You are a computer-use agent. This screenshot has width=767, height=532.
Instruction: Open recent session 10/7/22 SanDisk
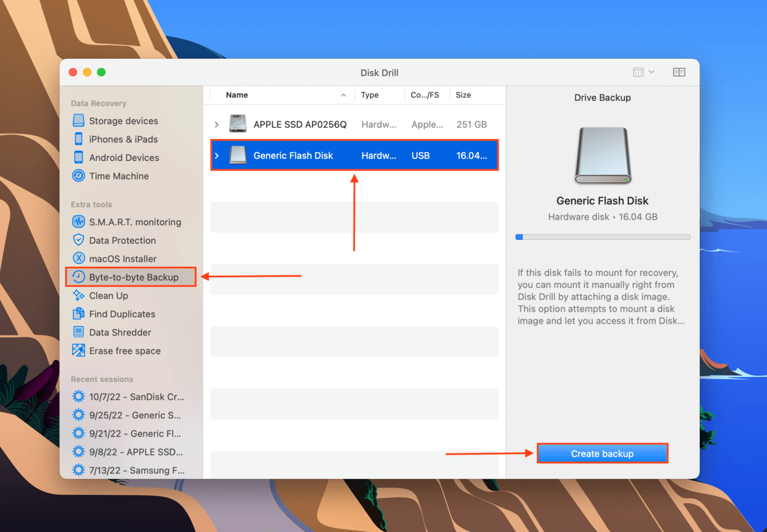(128, 397)
